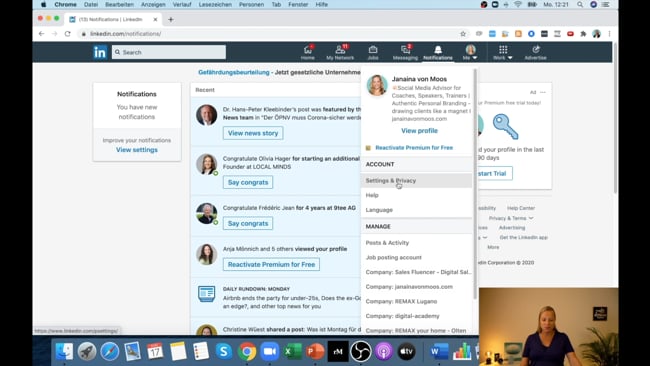Say congrats to Frédéric Jean
Image resolution: width=650 pixels, height=366 pixels.
248,223
